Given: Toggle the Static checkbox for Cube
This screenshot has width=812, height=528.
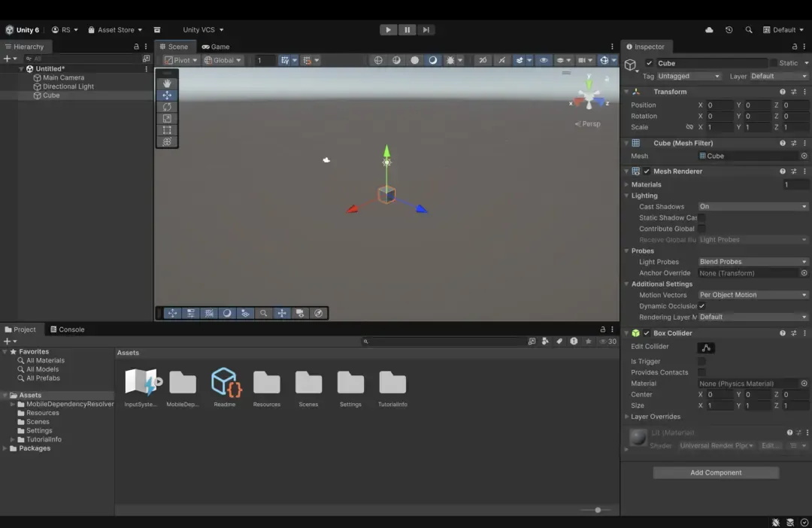Looking at the screenshot, I should coord(773,63).
